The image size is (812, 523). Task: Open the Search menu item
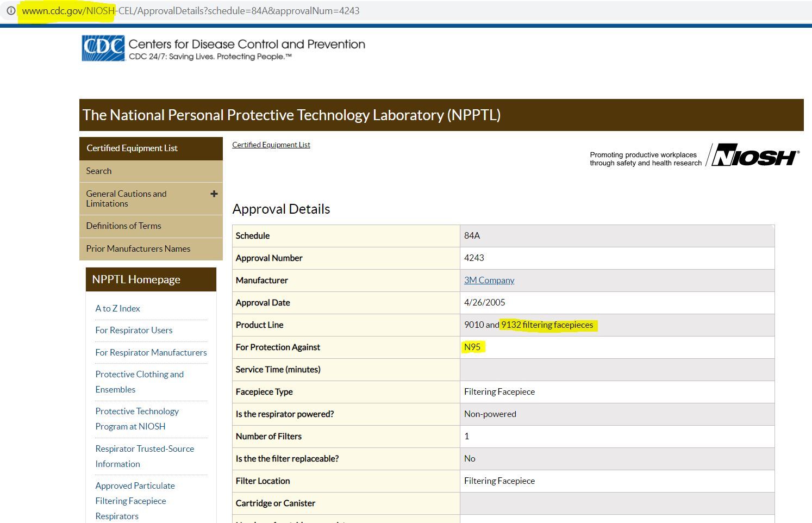coord(151,171)
